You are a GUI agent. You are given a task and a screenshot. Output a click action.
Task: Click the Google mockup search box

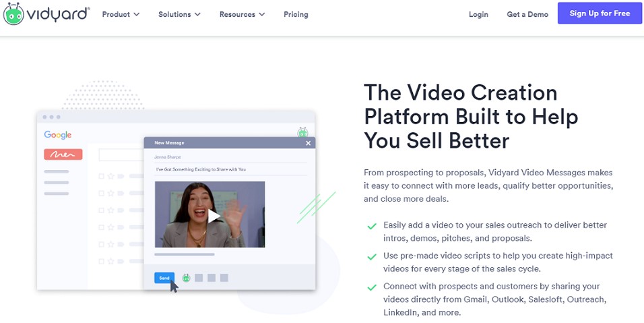point(121,155)
